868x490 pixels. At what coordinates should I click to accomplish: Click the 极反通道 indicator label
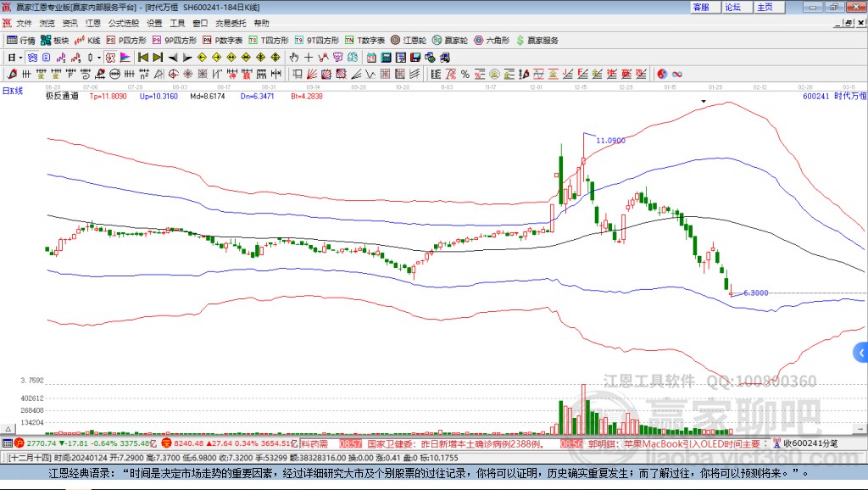click(x=62, y=96)
